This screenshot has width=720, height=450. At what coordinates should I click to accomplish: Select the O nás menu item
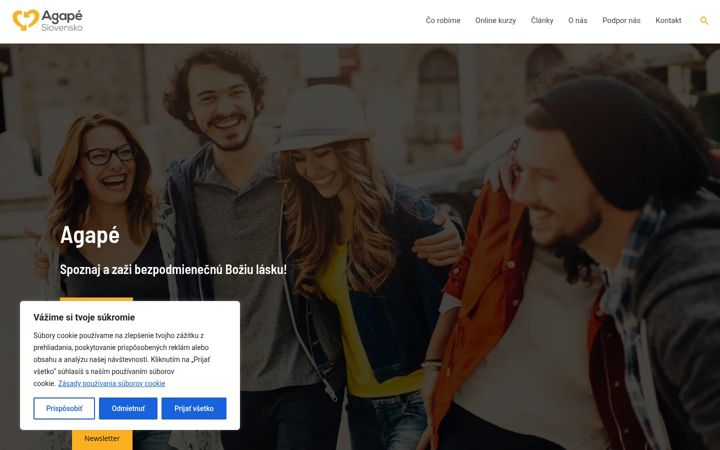click(x=578, y=21)
